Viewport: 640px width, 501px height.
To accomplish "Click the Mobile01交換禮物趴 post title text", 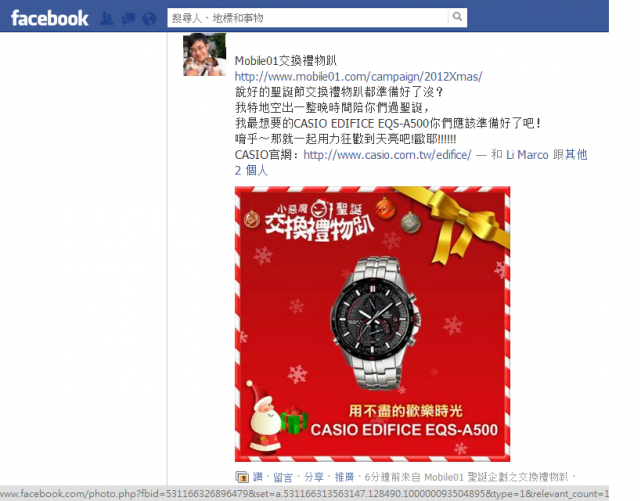I will 286,61.
